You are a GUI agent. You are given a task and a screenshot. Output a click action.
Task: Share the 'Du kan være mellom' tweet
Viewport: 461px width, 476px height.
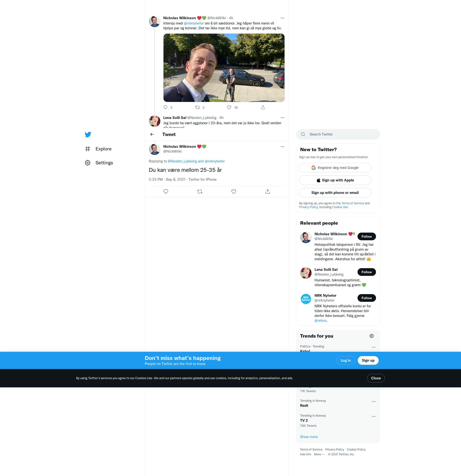coord(268,192)
